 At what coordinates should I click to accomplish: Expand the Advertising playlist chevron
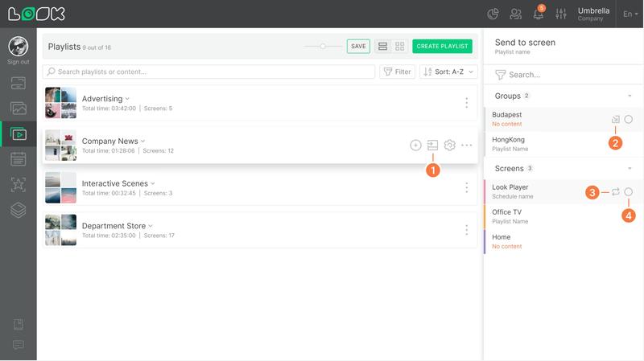coord(127,99)
